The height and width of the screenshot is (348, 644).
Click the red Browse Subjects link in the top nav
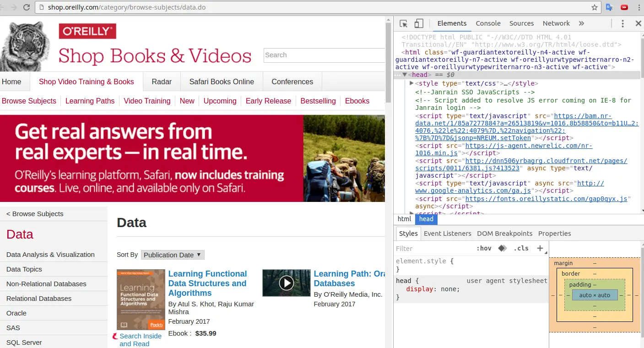pos(29,101)
